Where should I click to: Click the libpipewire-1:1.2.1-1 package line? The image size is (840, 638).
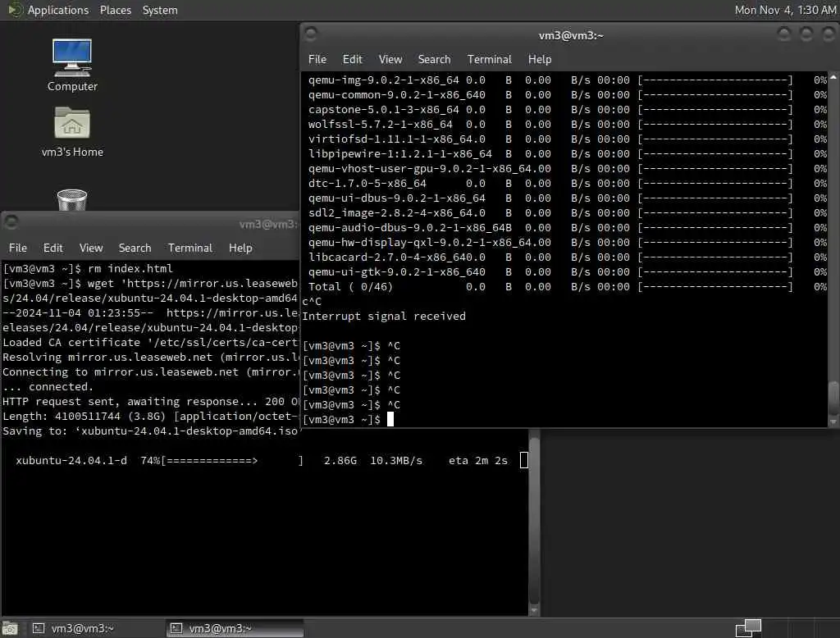tap(568, 154)
